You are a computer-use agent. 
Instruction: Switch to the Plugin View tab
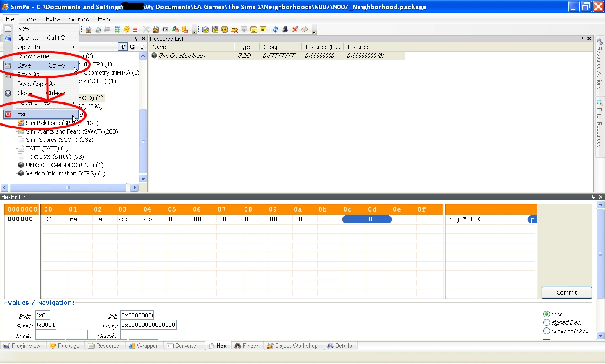(x=22, y=346)
